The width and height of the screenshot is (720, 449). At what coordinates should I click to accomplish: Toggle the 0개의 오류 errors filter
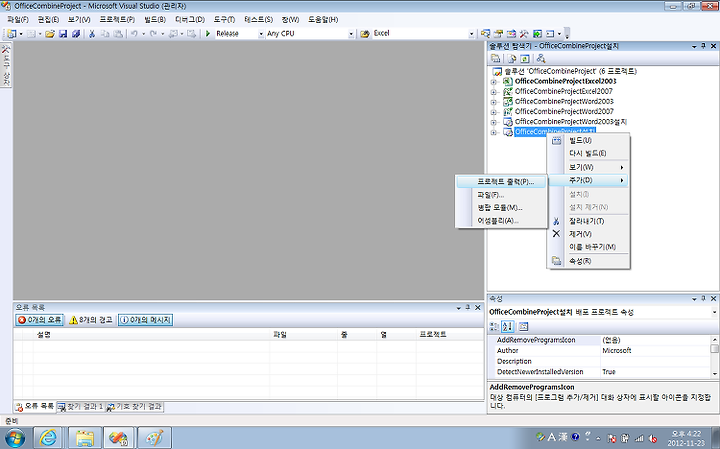coord(39,320)
